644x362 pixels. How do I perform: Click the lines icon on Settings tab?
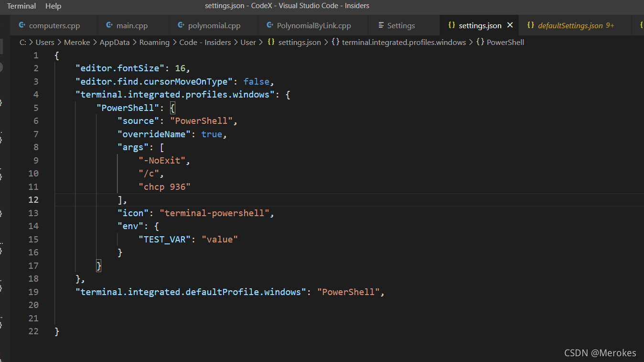(381, 25)
